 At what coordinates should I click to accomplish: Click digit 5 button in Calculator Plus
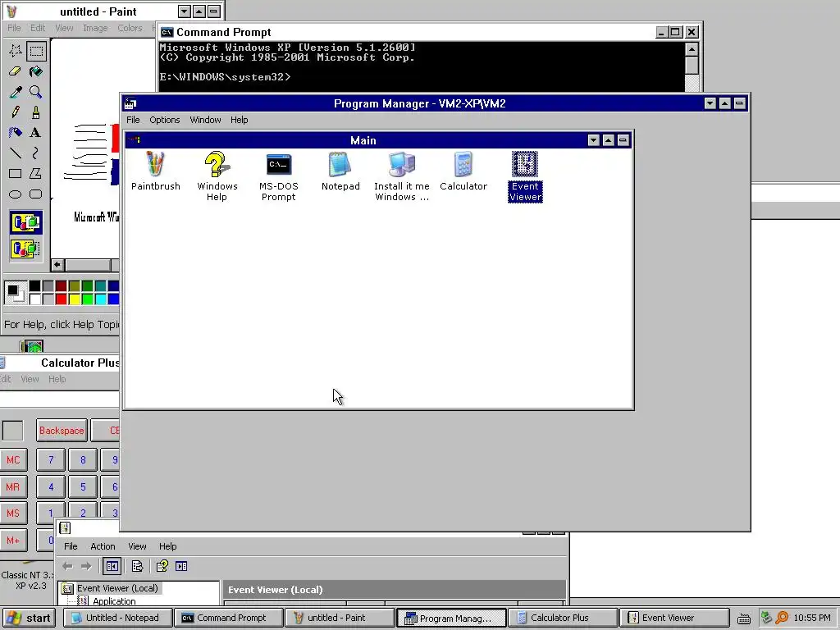pos(83,487)
